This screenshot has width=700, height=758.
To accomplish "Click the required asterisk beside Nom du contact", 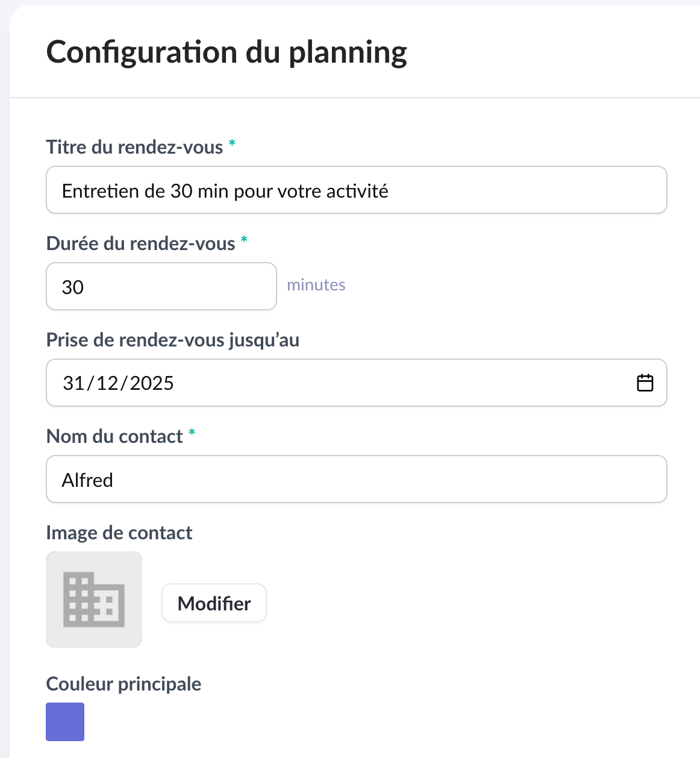I will (192, 433).
